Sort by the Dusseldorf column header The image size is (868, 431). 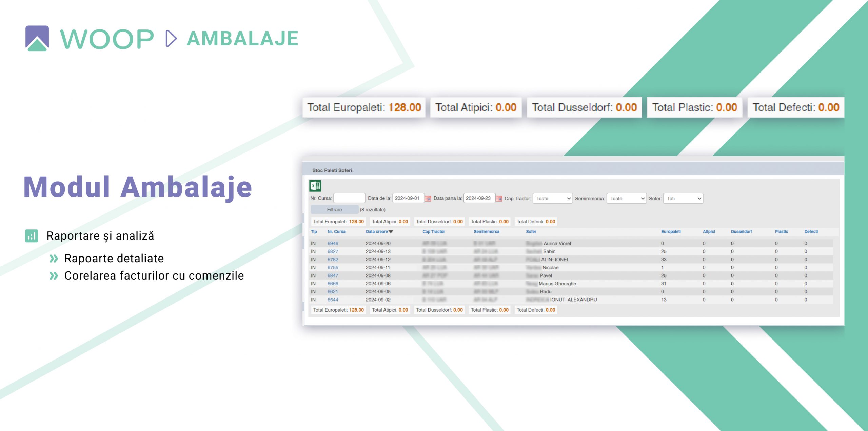(x=741, y=232)
